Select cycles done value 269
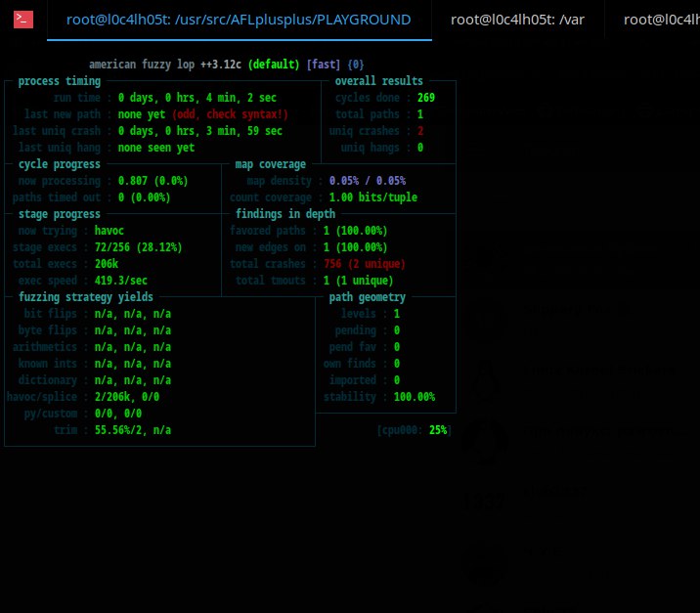 click(426, 98)
